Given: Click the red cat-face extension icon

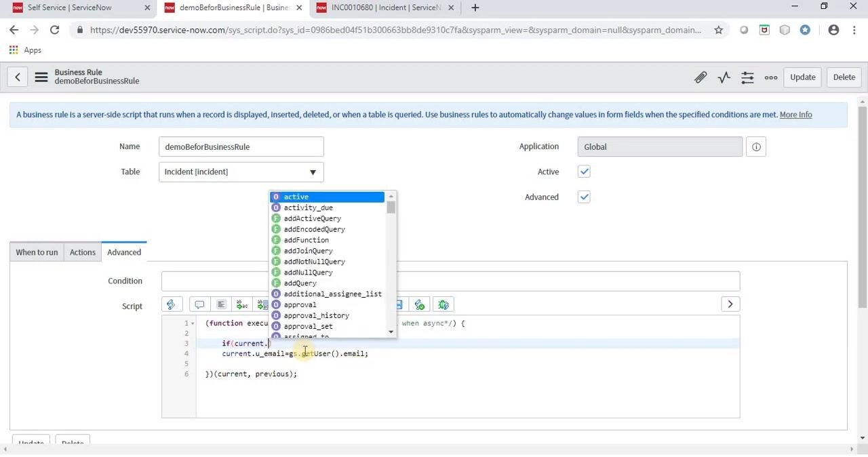Looking at the screenshot, I should 764,30.
